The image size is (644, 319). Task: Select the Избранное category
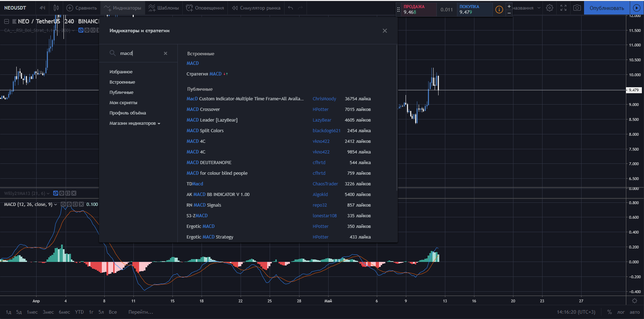[121, 72]
